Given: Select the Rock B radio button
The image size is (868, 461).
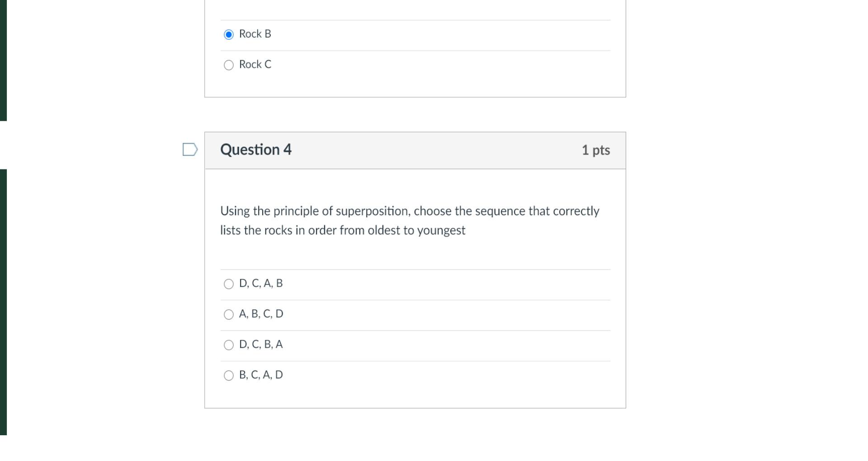Looking at the screenshot, I should (x=229, y=34).
